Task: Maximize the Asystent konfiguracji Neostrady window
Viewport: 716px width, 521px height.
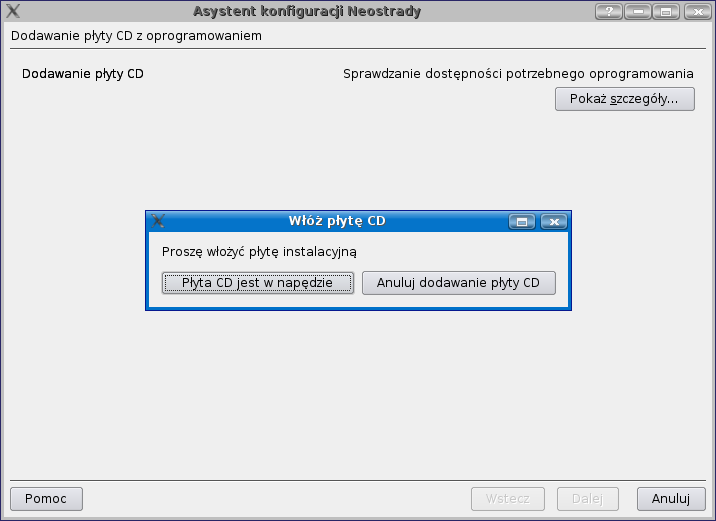Action: [x=667, y=12]
